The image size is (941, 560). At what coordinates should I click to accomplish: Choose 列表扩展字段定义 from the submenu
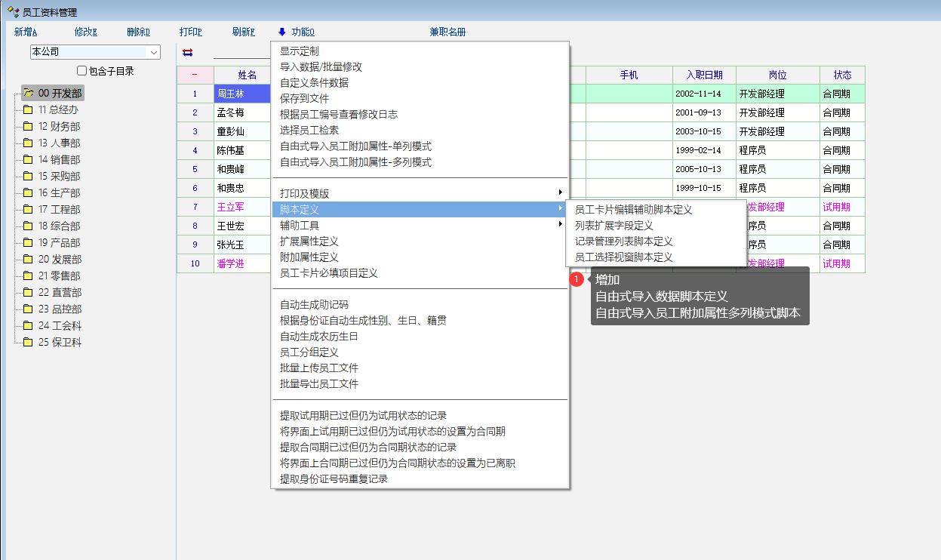(613, 225)
